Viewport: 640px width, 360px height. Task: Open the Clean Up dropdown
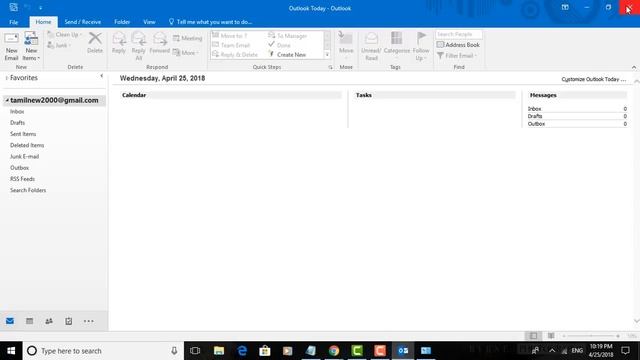tap(64, 35)
